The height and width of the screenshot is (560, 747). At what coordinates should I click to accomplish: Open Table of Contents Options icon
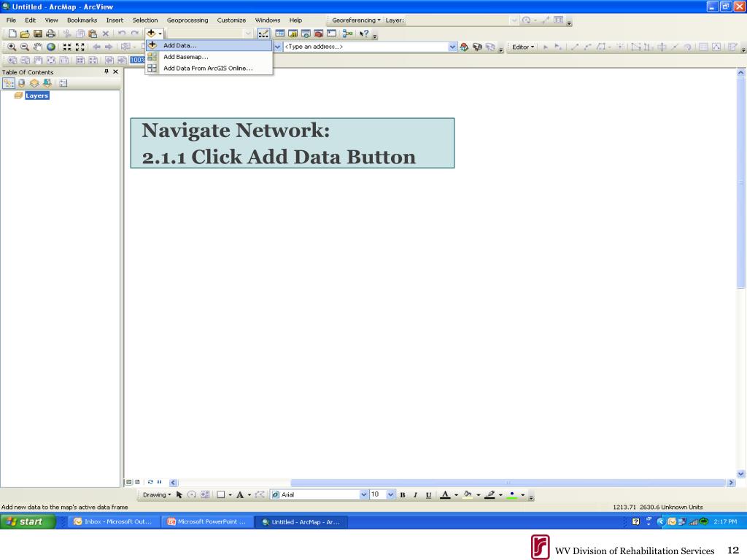click(x=63, y=83)
